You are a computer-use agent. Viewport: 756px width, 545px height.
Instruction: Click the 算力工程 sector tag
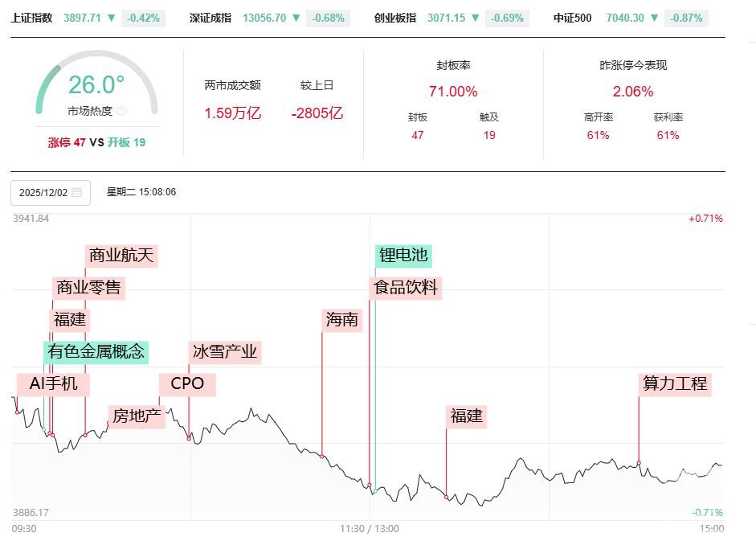click(675, 384)
